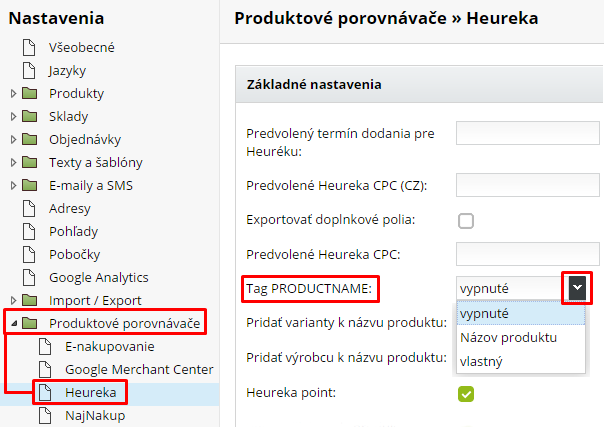Click the E-nakupovanie page icon

coord(45,346)
